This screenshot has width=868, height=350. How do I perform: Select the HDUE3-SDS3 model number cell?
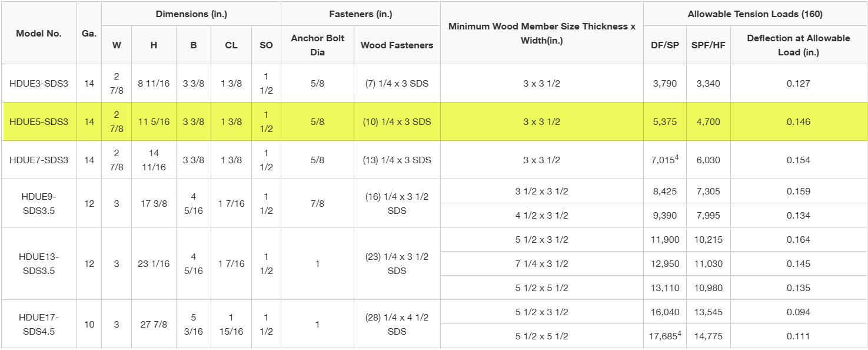(x=39, y=84)
